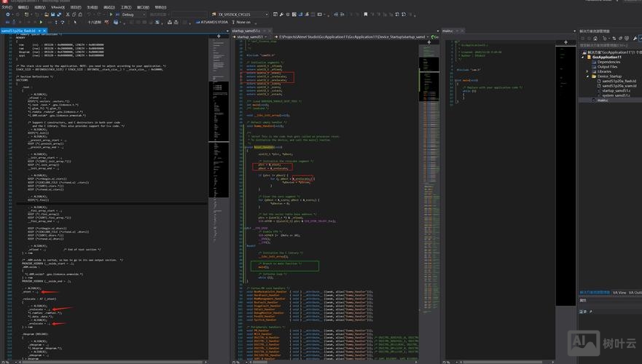Expand the Libraries node
Screen dimensions: 642x364
point(587,71)
